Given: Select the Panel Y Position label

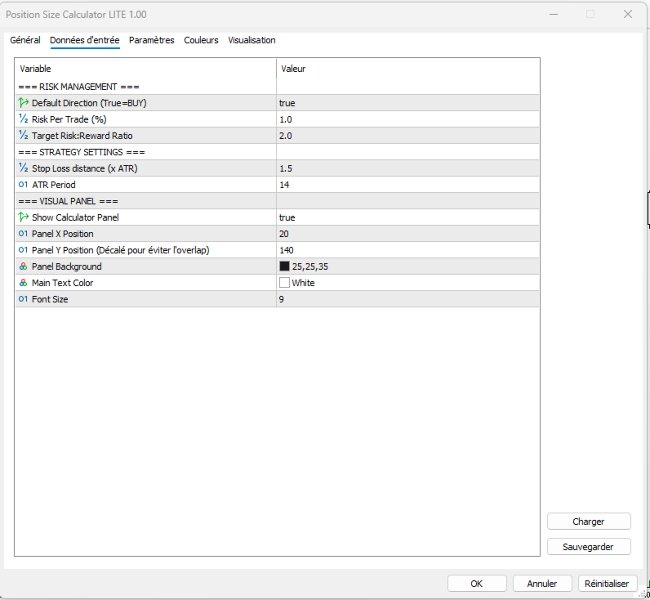Looking at the screenshot, I should (121, 250).
